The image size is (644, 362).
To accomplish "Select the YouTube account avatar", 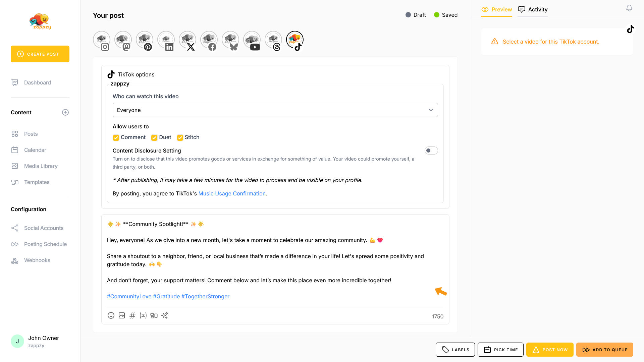I will coord(252,41).
